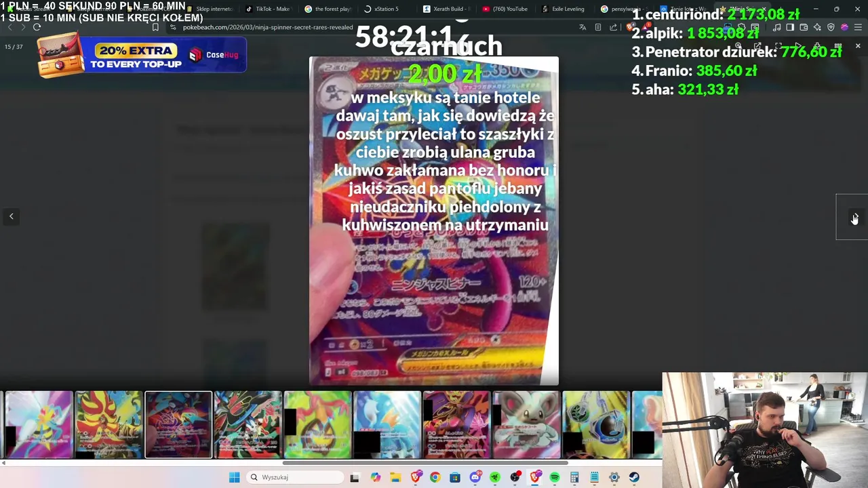Open Spotify from the taskbar

click(555, 477)
